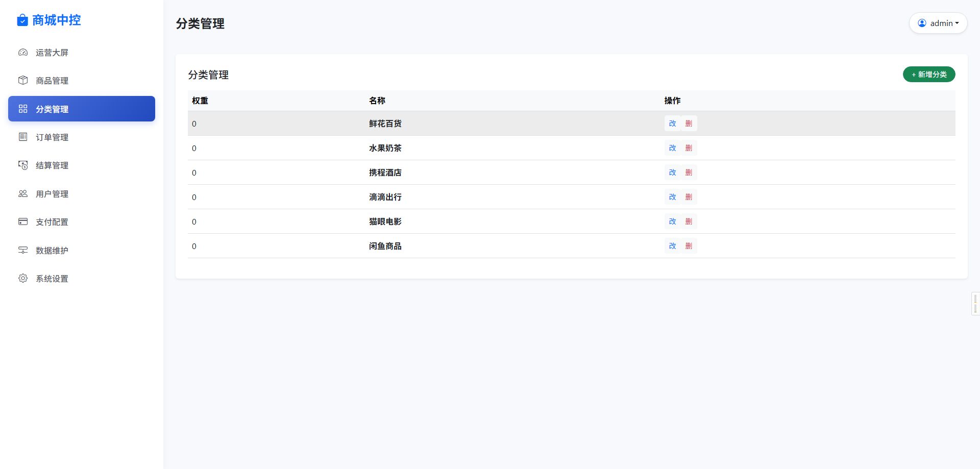Edit the 闲鱼商品 category
Screen dimensions: 980x469
(x=672, y=246)
